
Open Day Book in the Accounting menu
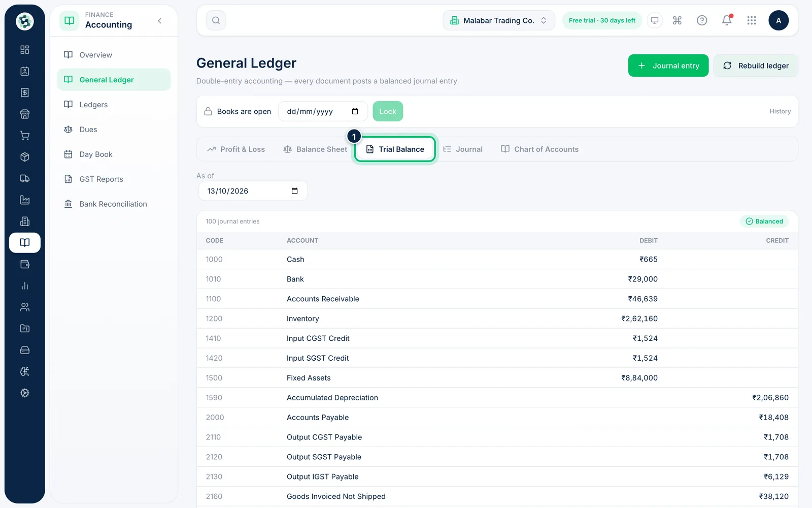click(114, 154)
